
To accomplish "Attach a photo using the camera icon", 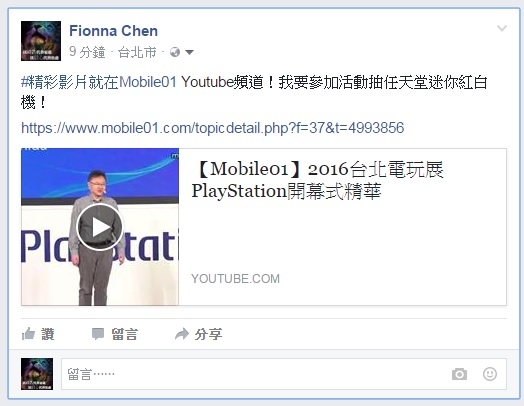I will pos(459,374).
